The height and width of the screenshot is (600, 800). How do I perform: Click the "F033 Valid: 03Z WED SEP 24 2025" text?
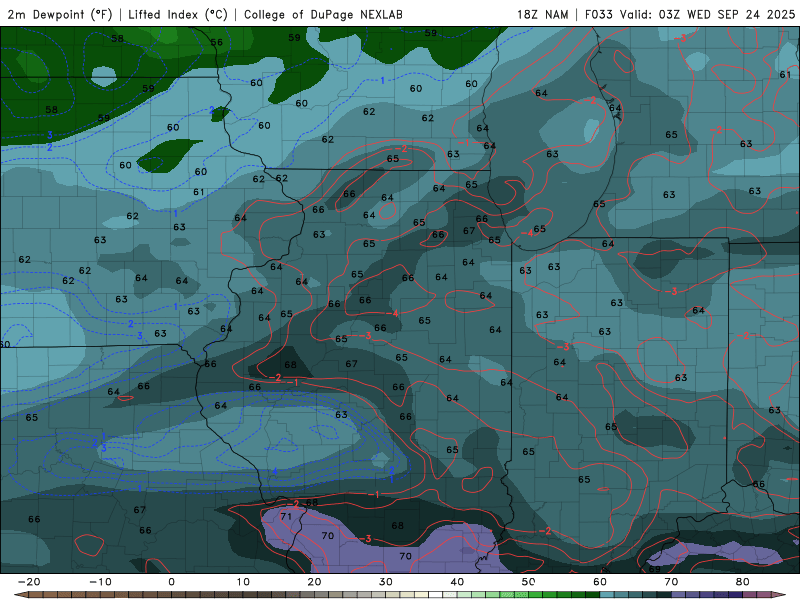(x=689, y=14)
